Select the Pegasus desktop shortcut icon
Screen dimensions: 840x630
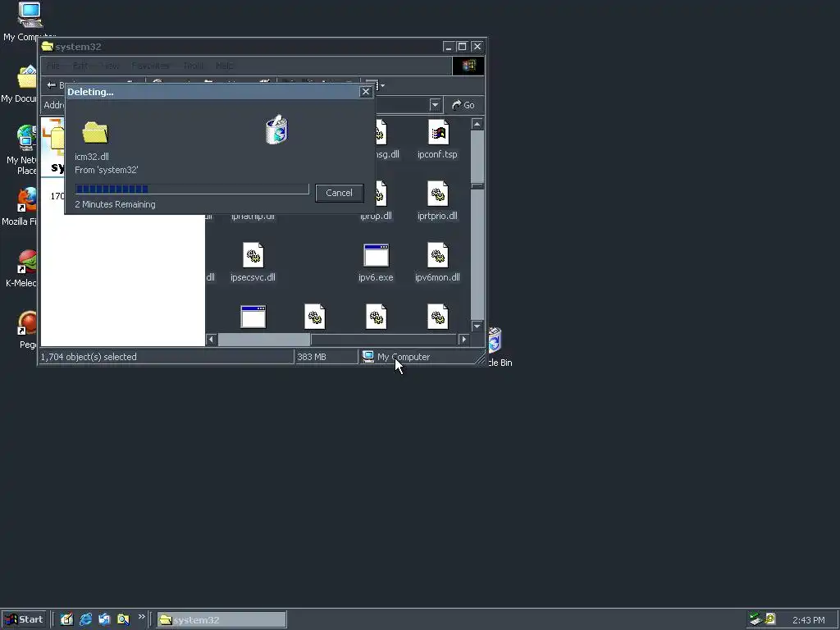click(x=27, y=324)
